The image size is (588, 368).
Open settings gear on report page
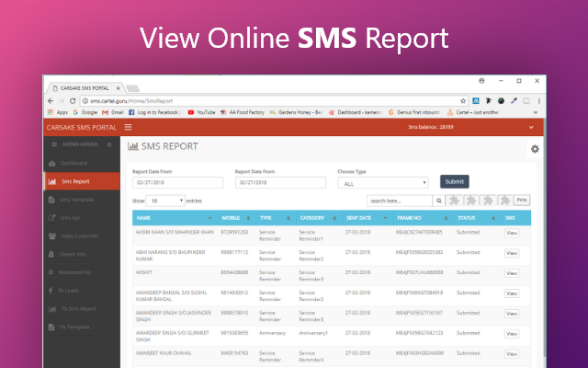[x=535, y=149]
